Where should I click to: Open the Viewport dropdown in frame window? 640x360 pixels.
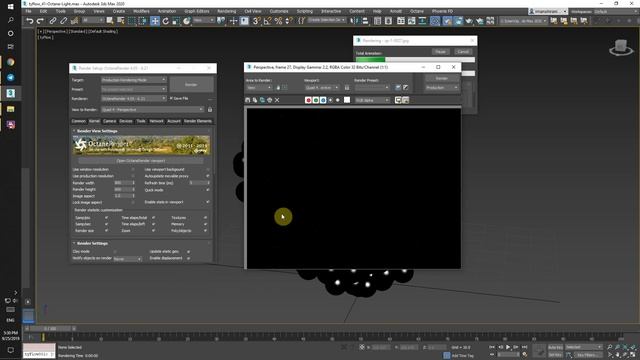(x=322, y=88)
